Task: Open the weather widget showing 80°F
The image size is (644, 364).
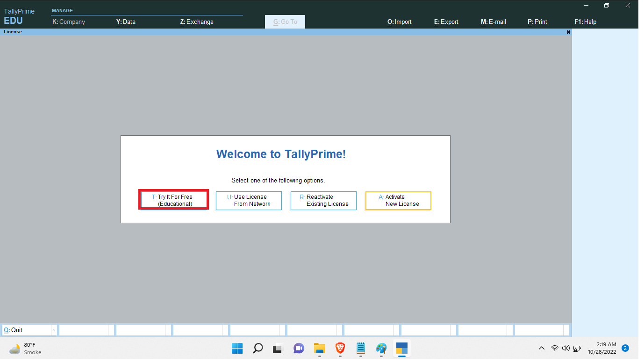Action: [x=26, y=348]
